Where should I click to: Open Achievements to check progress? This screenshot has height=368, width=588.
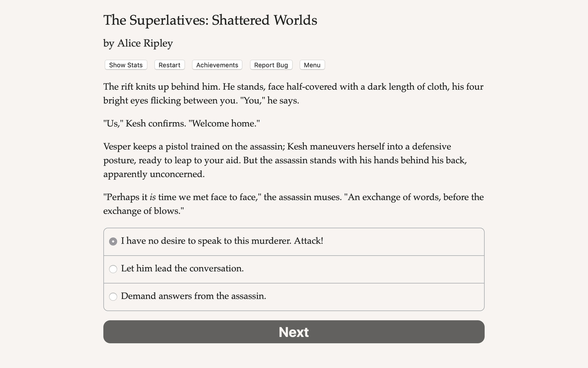217,65
